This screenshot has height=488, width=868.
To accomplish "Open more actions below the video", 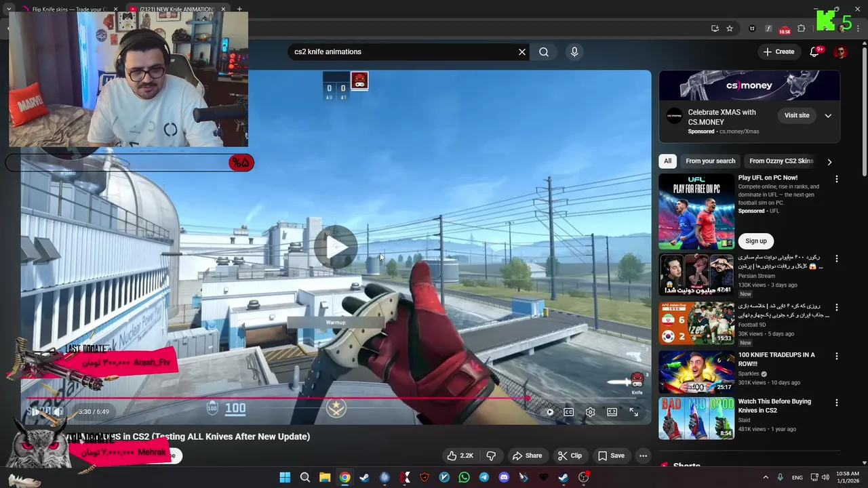I will pyautogui.click(x=643, y=455).
